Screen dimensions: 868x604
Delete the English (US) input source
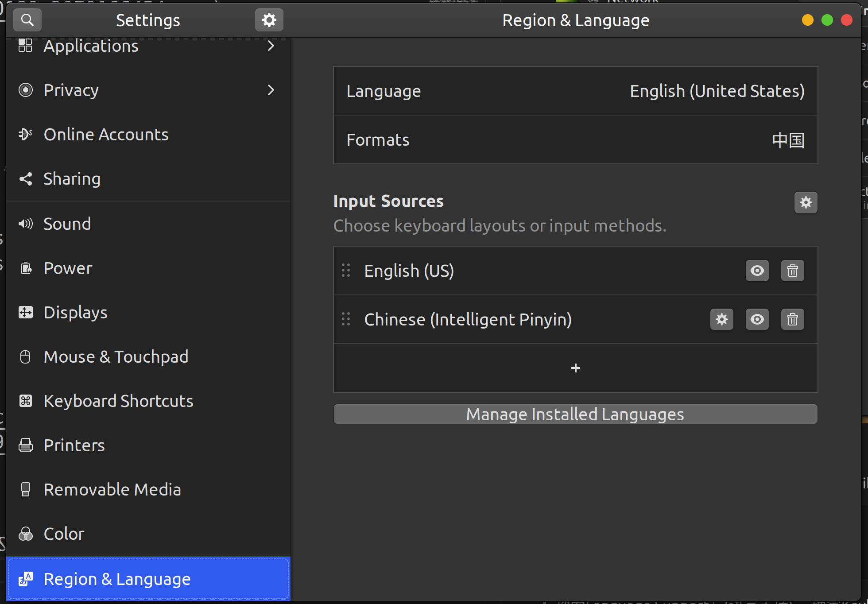[792, 271]
